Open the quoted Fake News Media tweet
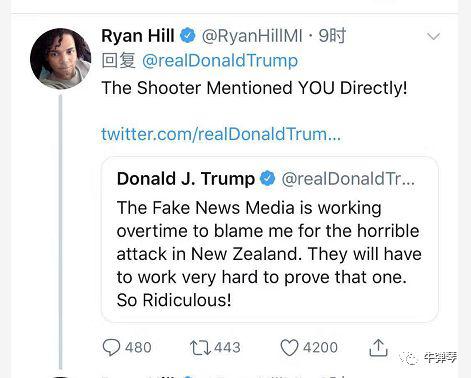This screenshot has width=471, height=378. coord(269,240)
